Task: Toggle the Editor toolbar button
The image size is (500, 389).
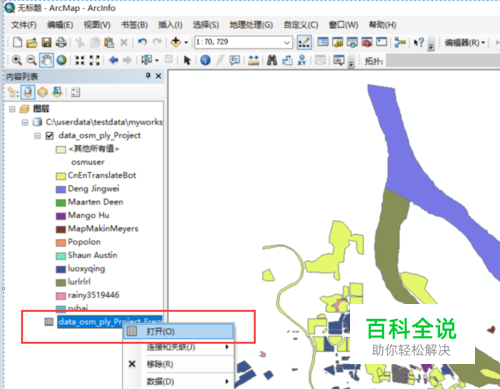Action: (x=304, y=42)
